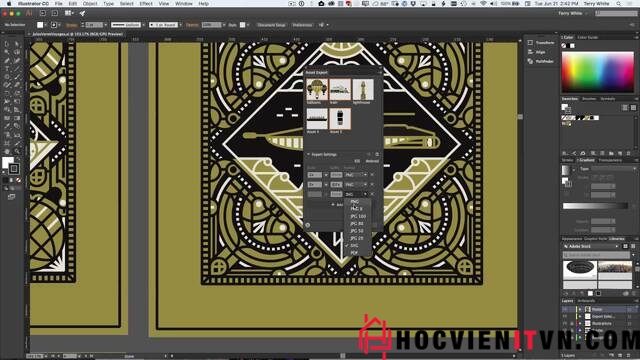
Task: Click the Preferences button
Action: pyautogui.click(x=302, y=25)
